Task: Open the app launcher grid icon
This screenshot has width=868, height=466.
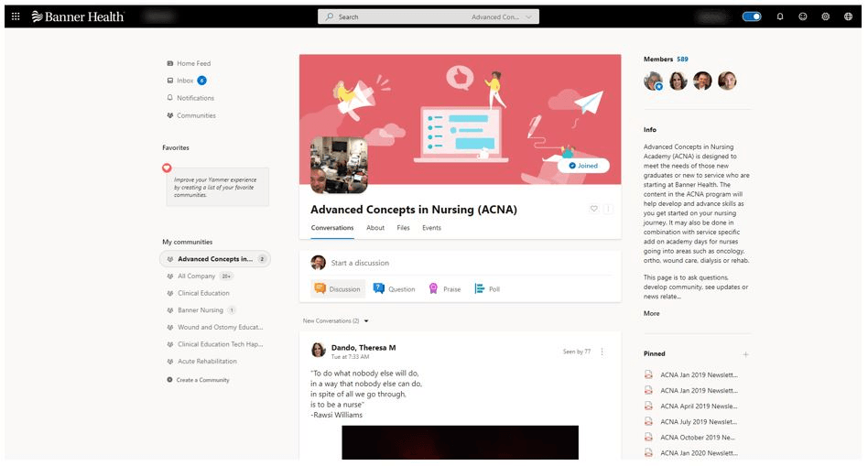Action: [x=16, y=16]
